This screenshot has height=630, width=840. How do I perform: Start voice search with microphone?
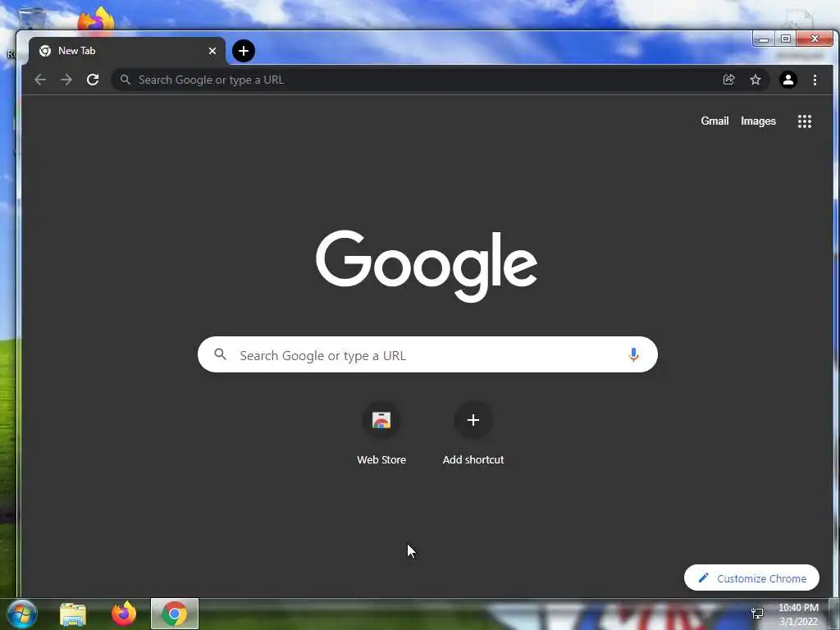tap(633, 354)
